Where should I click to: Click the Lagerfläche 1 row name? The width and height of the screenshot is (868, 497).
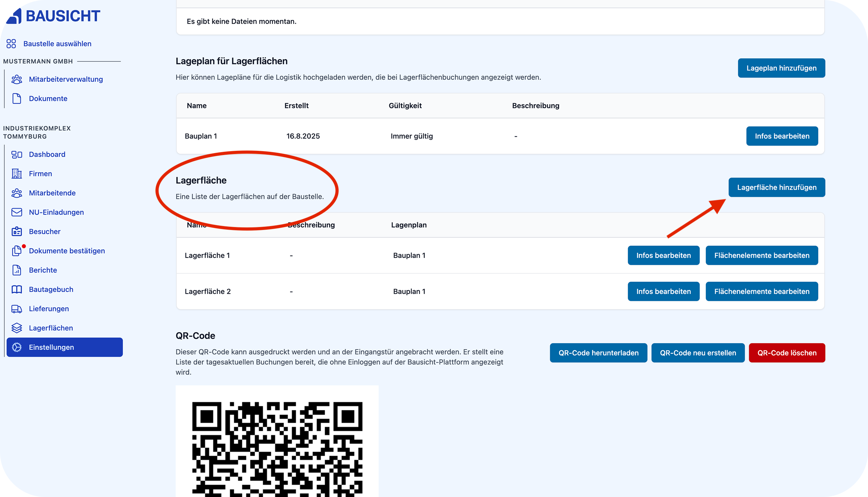208,255
